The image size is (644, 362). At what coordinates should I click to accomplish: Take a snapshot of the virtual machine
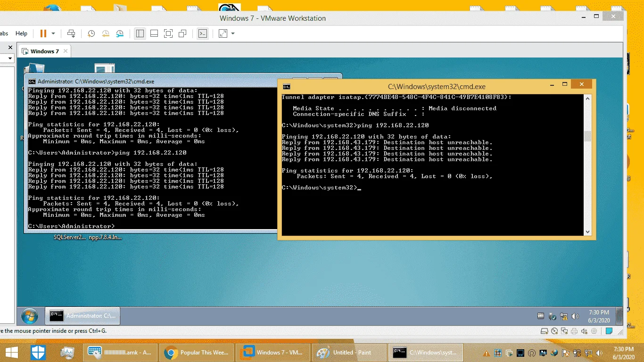(x=91, y=33)
